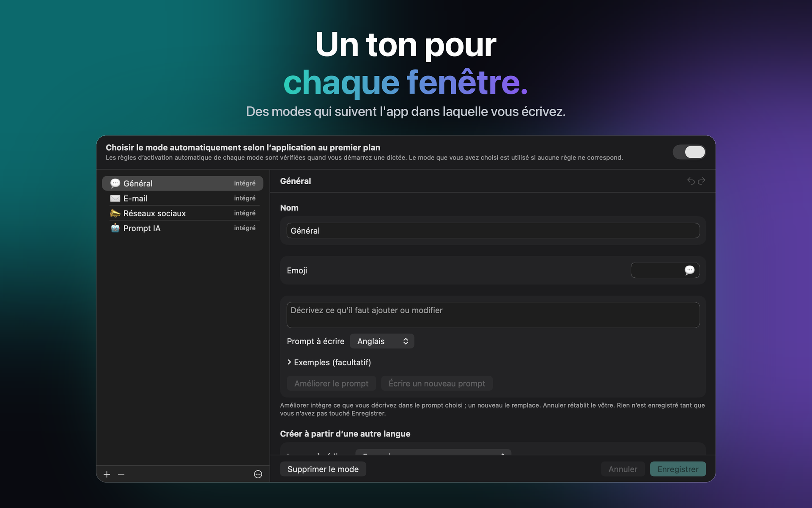Select the Général mode row
The height and width of the screenshot is (508, 812).
tap(183, 183)
